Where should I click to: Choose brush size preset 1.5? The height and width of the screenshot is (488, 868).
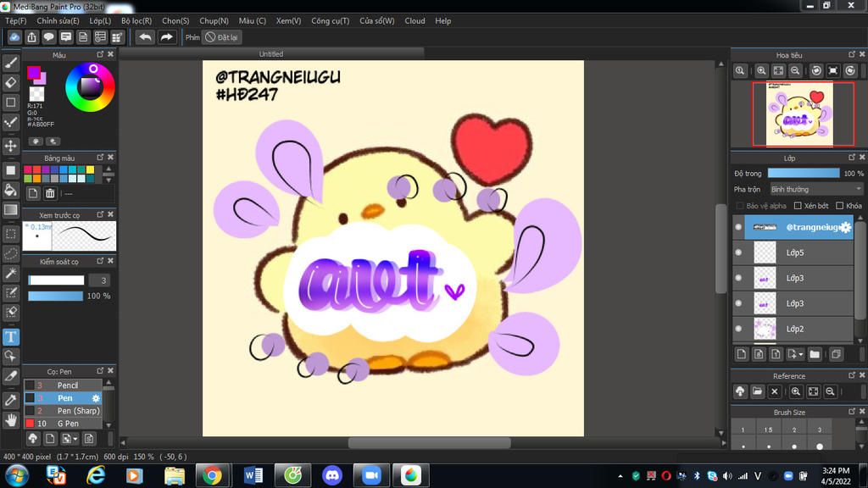pos(768,435)
